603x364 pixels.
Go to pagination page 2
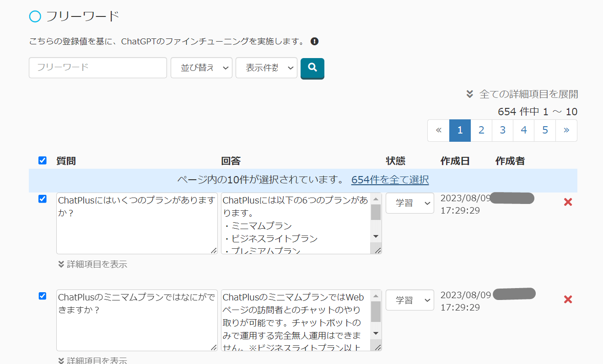[x=481, y=130]
